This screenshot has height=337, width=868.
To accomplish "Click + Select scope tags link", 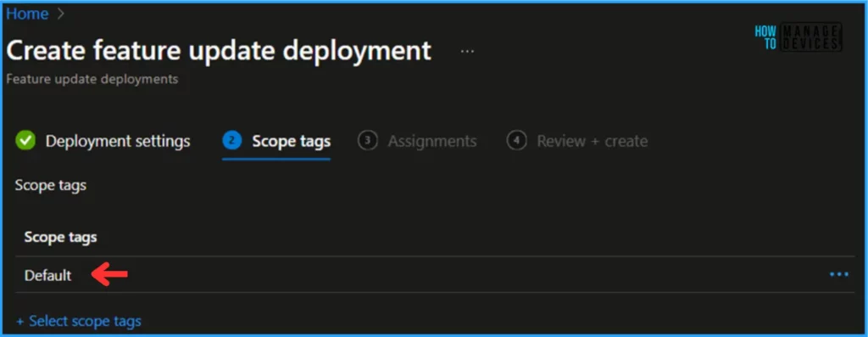I will point(79,321).
